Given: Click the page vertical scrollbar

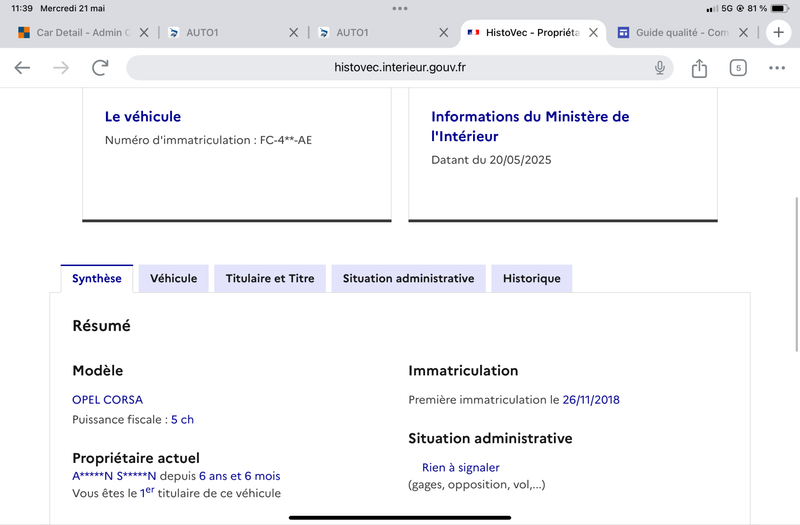Looking at the screenshot, I should pyautogui.click(x=796, y=274).
